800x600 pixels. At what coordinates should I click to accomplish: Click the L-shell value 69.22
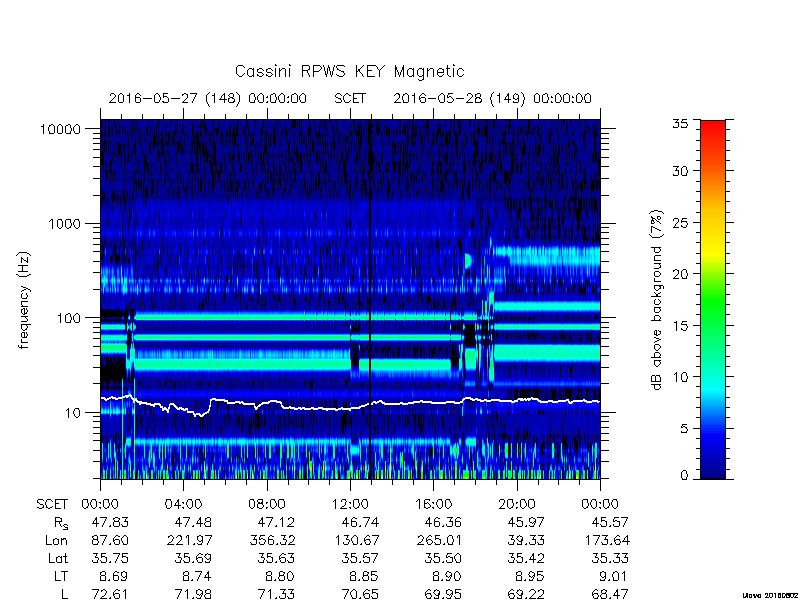pyautogui.click(x=526, y=594)
